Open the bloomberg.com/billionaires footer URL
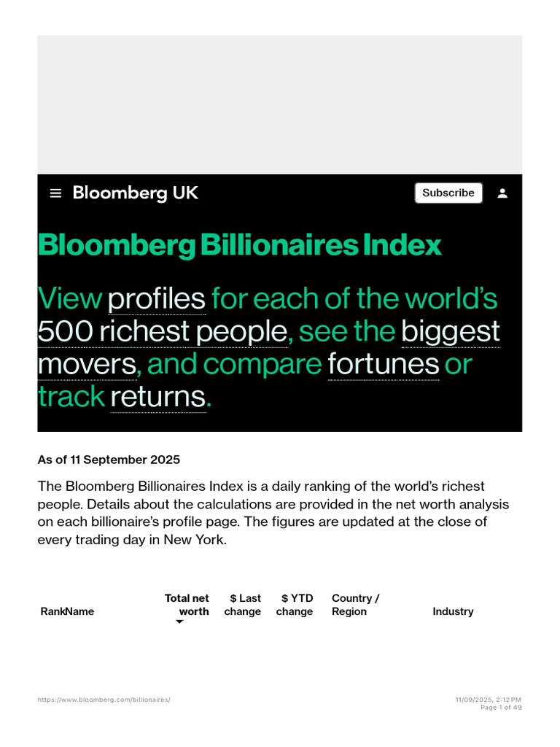Image resolution: width=560 pixels, height=747 pixels. [x=104, y=700]
